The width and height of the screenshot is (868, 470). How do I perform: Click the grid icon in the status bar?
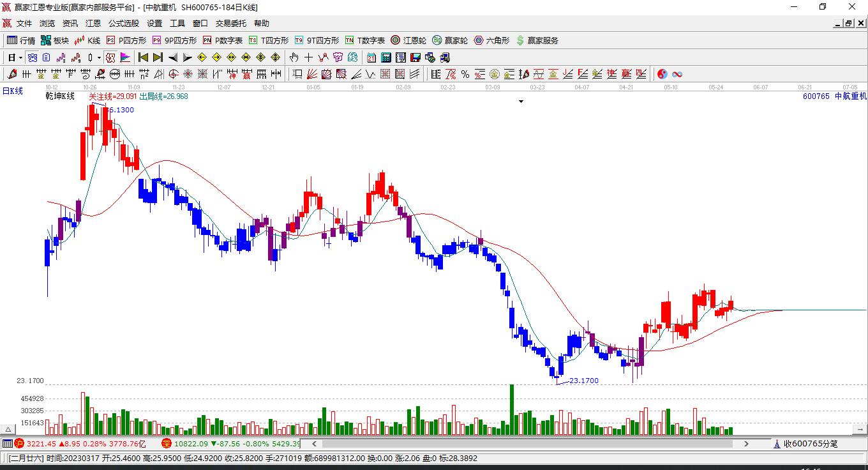pos(7,443)
